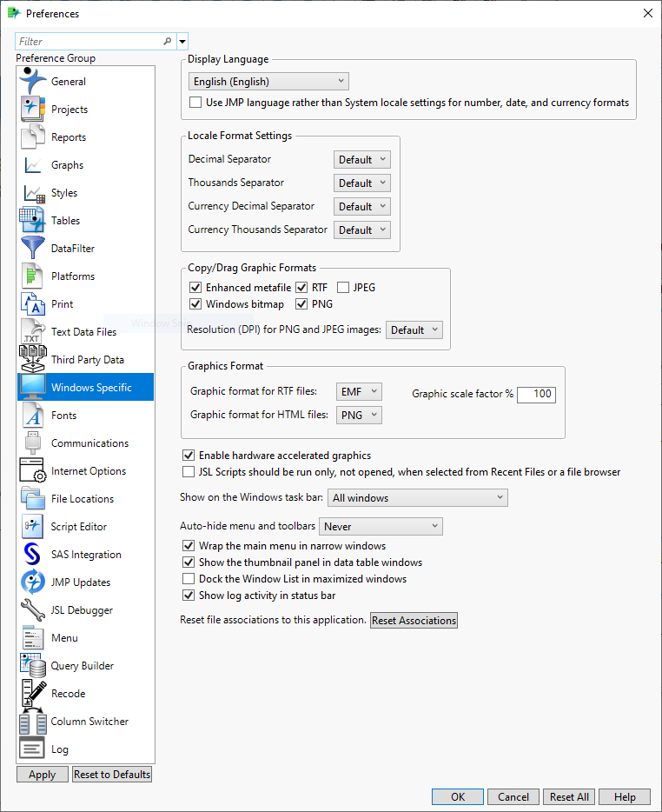
Task: Click the SAS Integration icon
Action: point(32,554)
